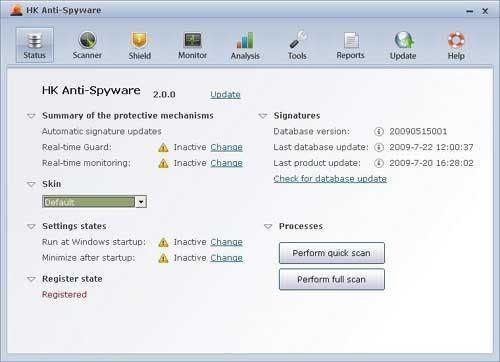Click Run at Windows startup warning icon

163,242
